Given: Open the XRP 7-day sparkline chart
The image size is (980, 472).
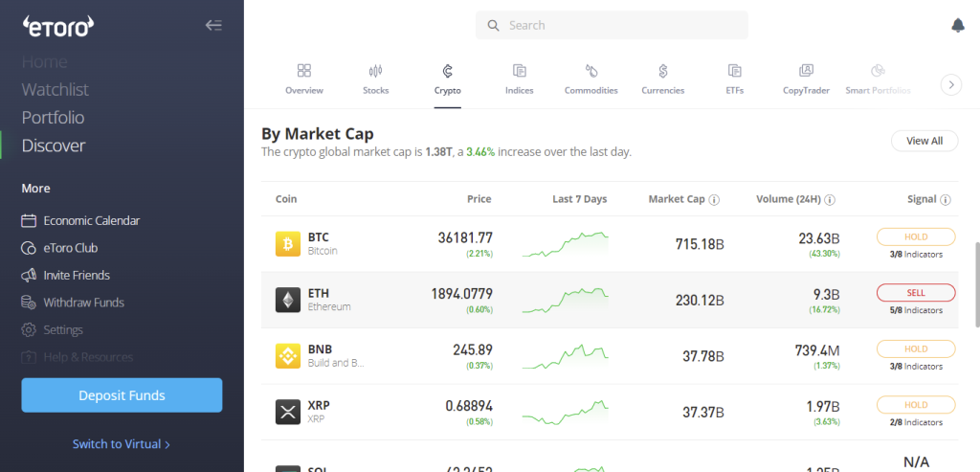Looking at the screenshot, I should click(x=565, y=413).
